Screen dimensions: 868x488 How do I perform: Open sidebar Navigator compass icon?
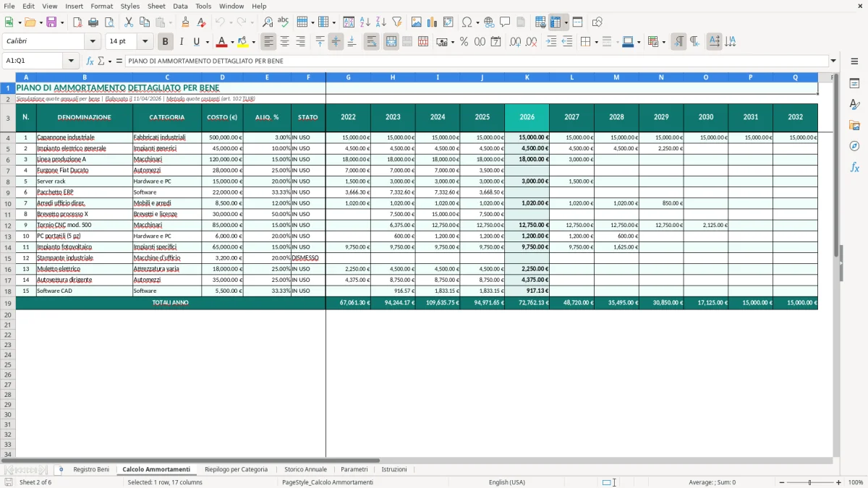tap(854, 146)
